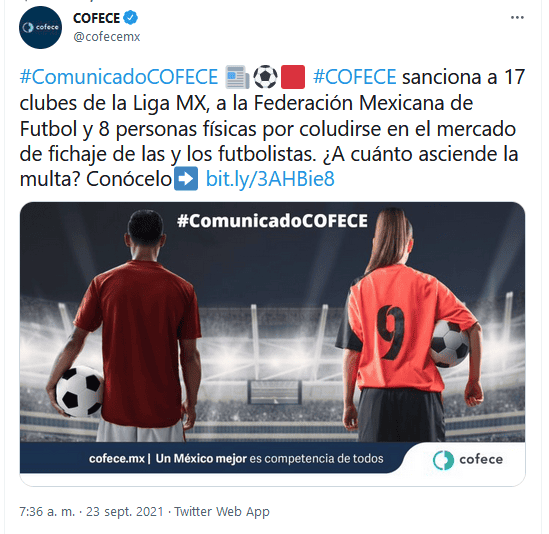Open the #ComunicadoCOFECE hashtag link
This screenshot has height=534, width=549.
click(x=119, y=77)
